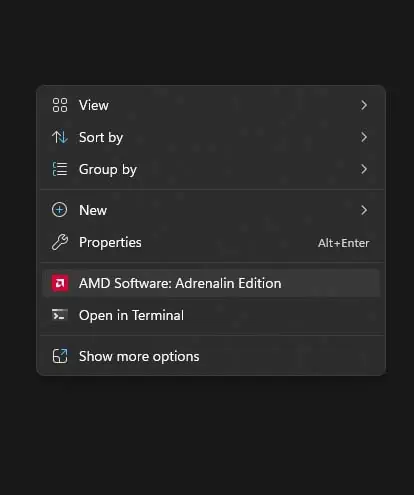Image resolution: width=414 pixels, height=495 pixels.
Task: Select Open in Terminal
Action: tap(211, 315)
